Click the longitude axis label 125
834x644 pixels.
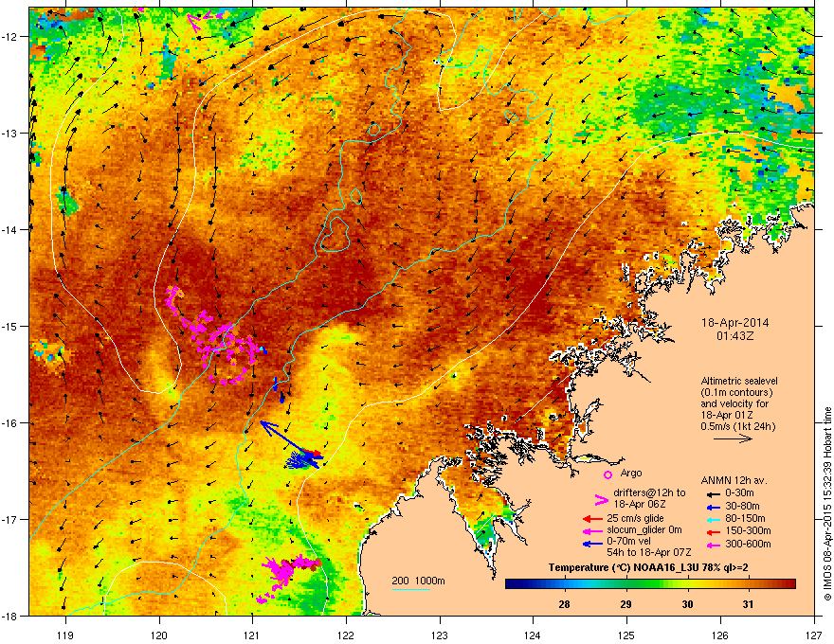(626, 635)
